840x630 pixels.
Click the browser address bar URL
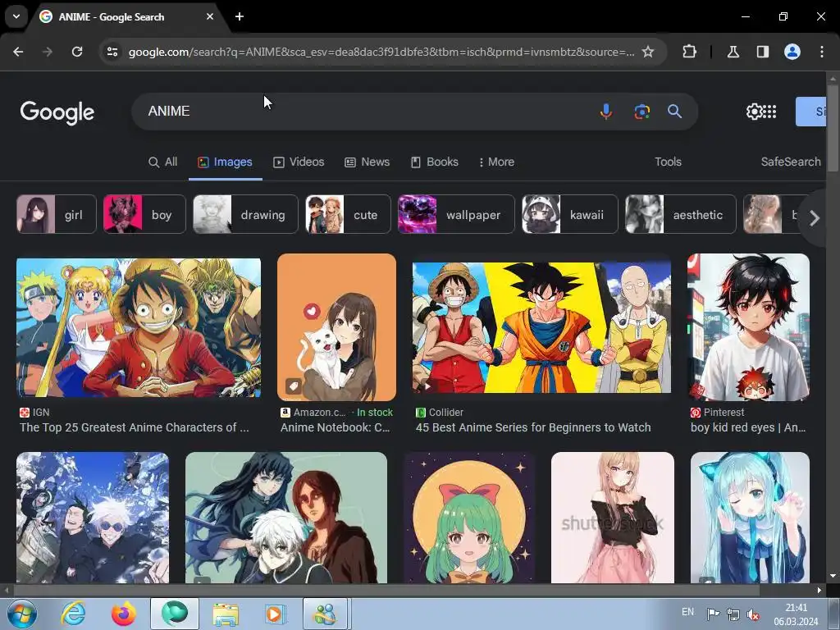point(381,52)
